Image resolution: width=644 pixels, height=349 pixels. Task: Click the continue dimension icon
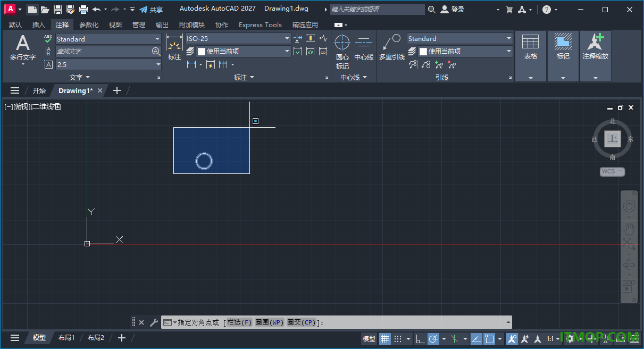[223, 64]
